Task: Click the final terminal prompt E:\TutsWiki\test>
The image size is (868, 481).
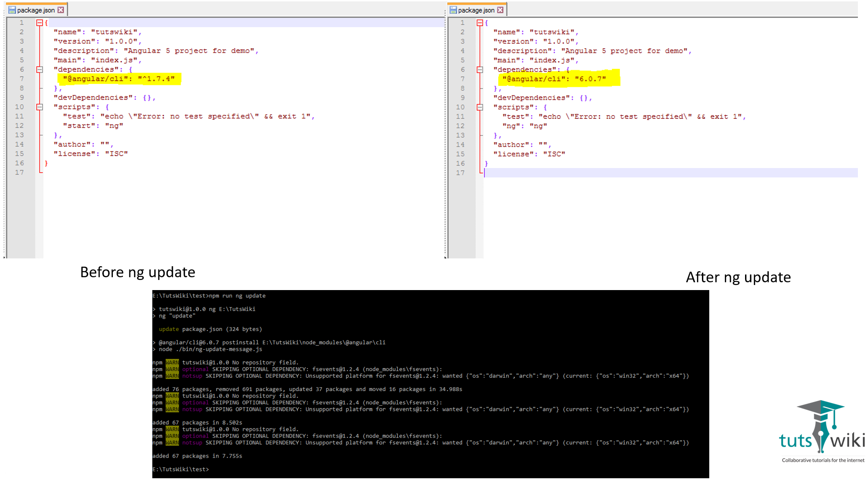Action: coord(181,470)
